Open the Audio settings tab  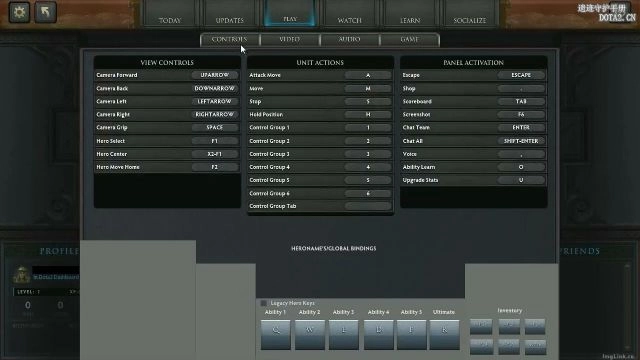pos(349,40)
